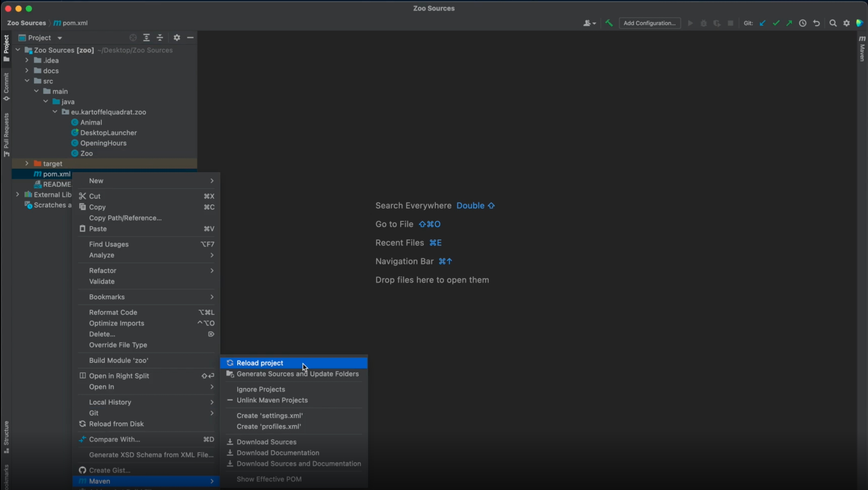Click the Git update project arrow
868x490 pixels.
coord(763,23)
